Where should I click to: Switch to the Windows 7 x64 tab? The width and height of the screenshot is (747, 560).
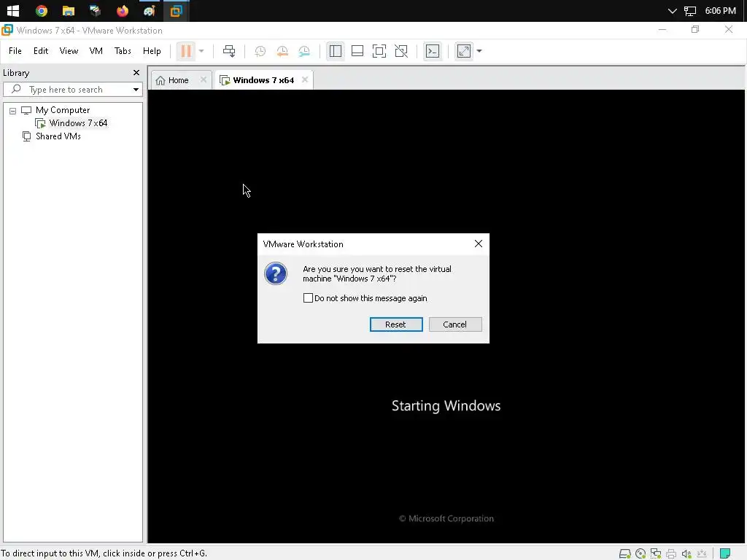(263, 80)
